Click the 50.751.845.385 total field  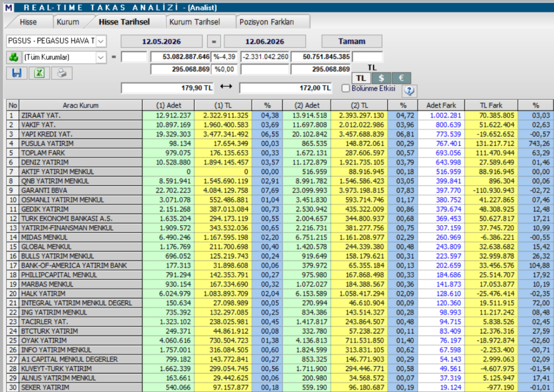point(320,57)
